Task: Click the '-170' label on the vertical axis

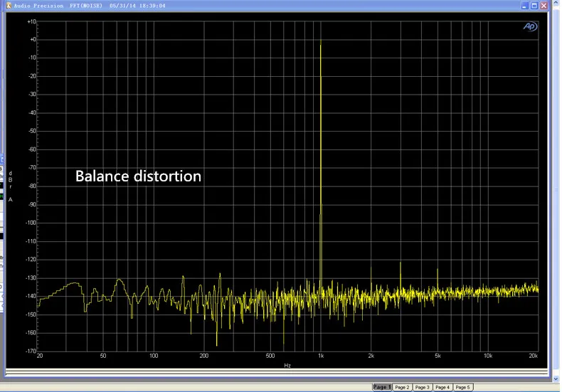Action: [31, 351]
